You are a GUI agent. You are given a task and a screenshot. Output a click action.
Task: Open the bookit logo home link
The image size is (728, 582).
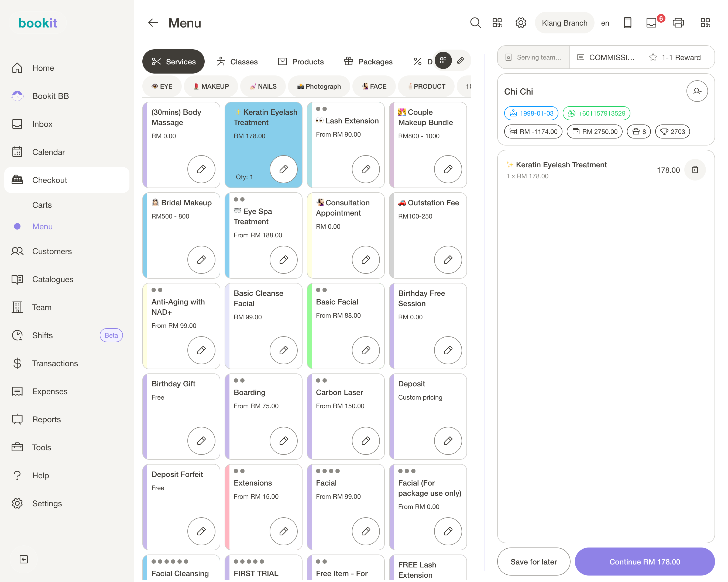coord(38,23)
